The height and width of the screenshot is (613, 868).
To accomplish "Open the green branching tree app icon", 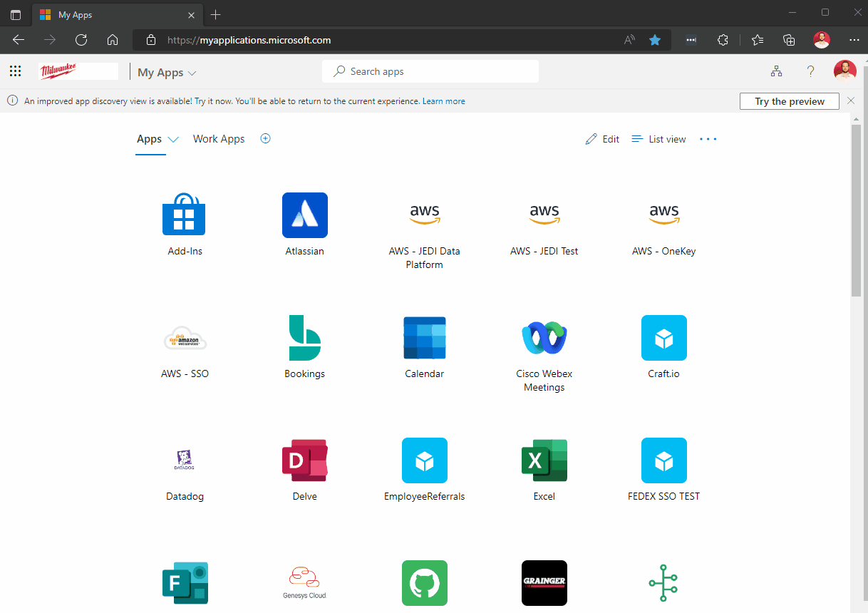I will pos(664,583).
